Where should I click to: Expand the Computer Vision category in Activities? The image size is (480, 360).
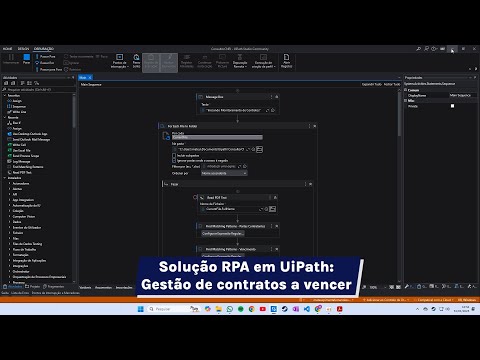9,216
